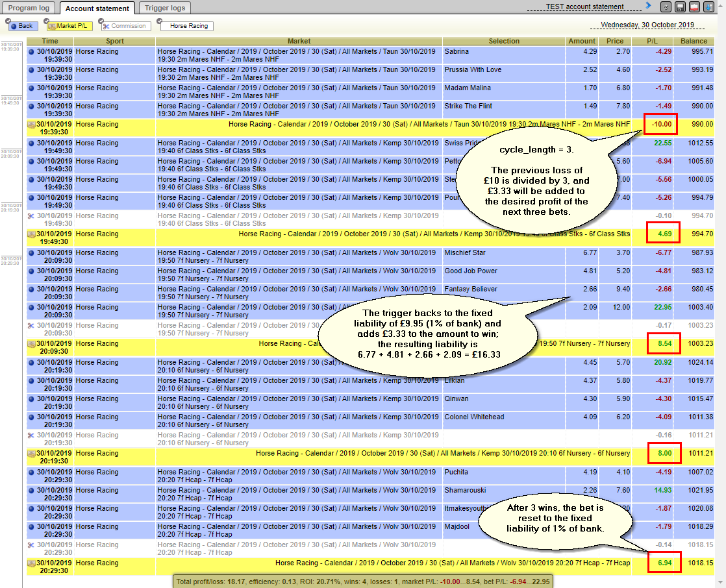Click the blue bet icon on the Sabrina row
The image size is (726, 588).
click(31, 51)
